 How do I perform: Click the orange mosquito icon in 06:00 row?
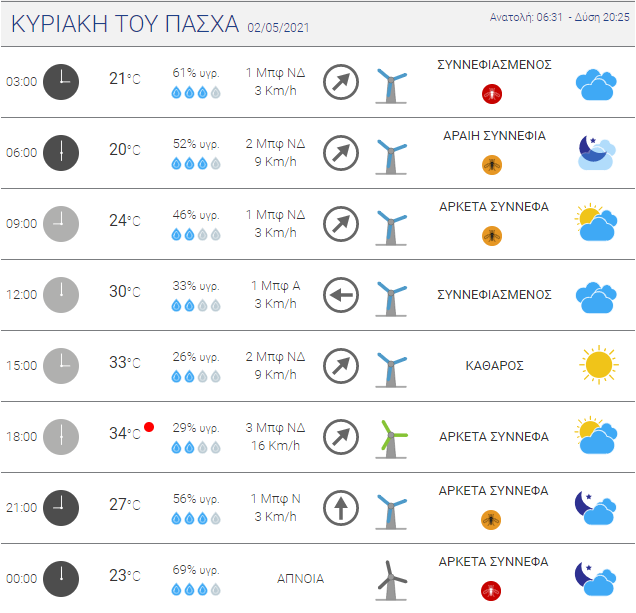(x=492, y=165)
